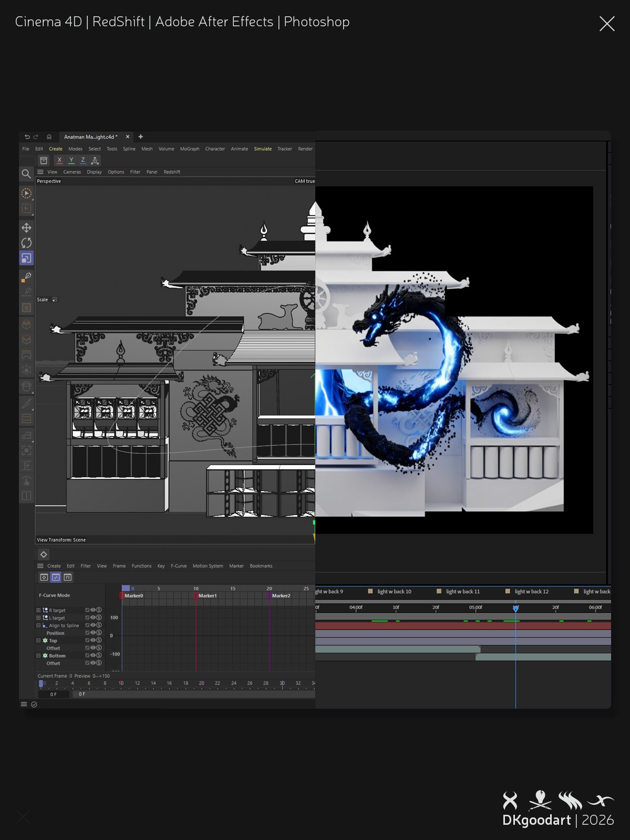The height and width of the screenshot is (840, 630).
Task: Click the home icon beside the file tab
Action: (x=49, y=137)
